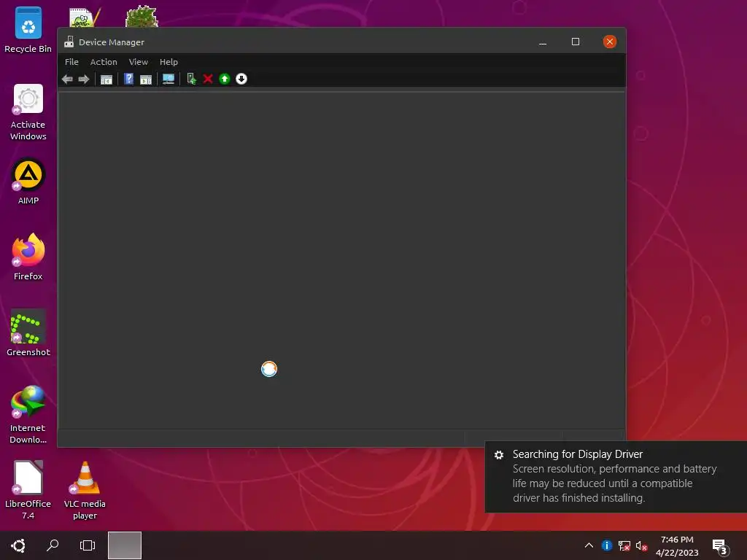Toggle the Show/Hide Console Tree toolbar icon
The width and height of the screenshot is (747, 560).
107,79
